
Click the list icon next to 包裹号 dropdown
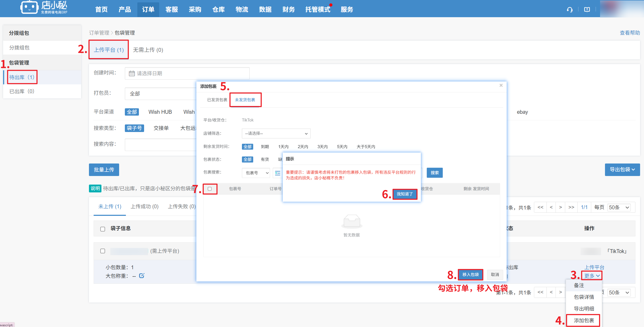click(278, 173)
